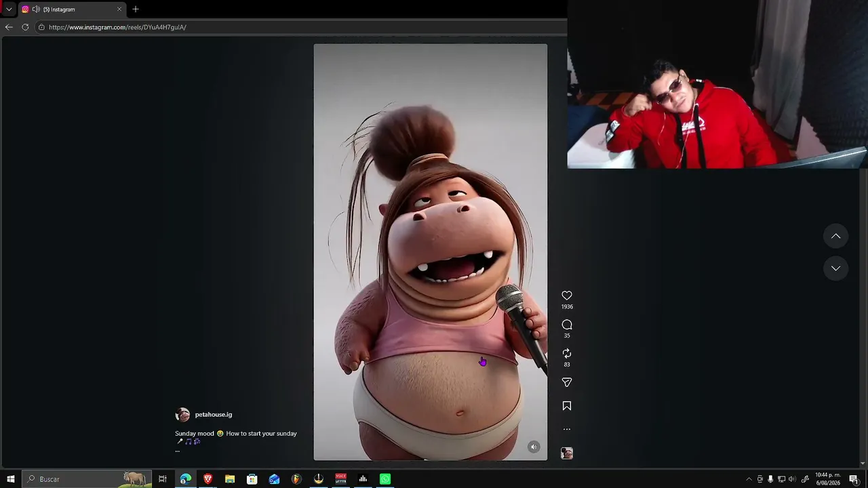Open the browser tab list dropdown
Viewport: 868px width, 488px height.
[9, 9]
